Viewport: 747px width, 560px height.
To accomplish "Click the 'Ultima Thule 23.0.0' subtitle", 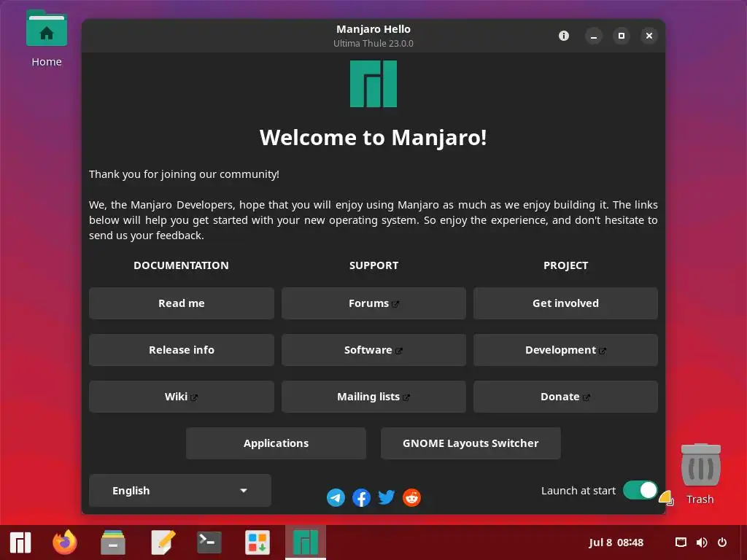I will click(x=373, y=43).
